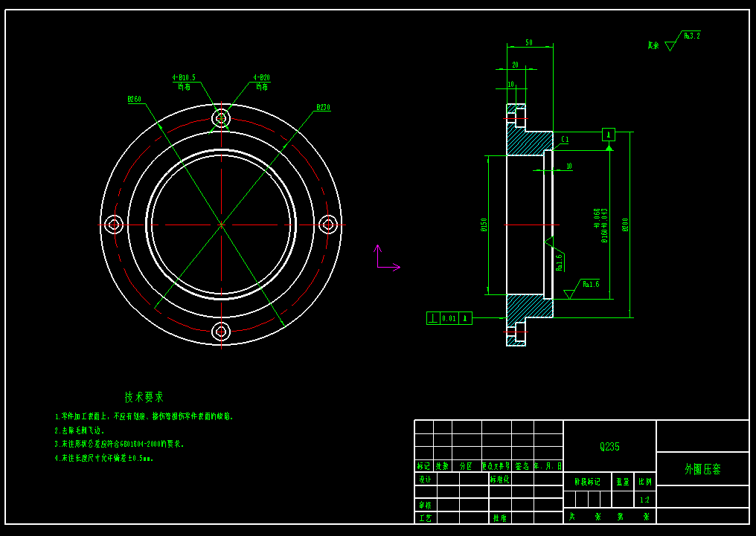
Task: Select the 标准化 cell label
Action: tap(499, 480)
